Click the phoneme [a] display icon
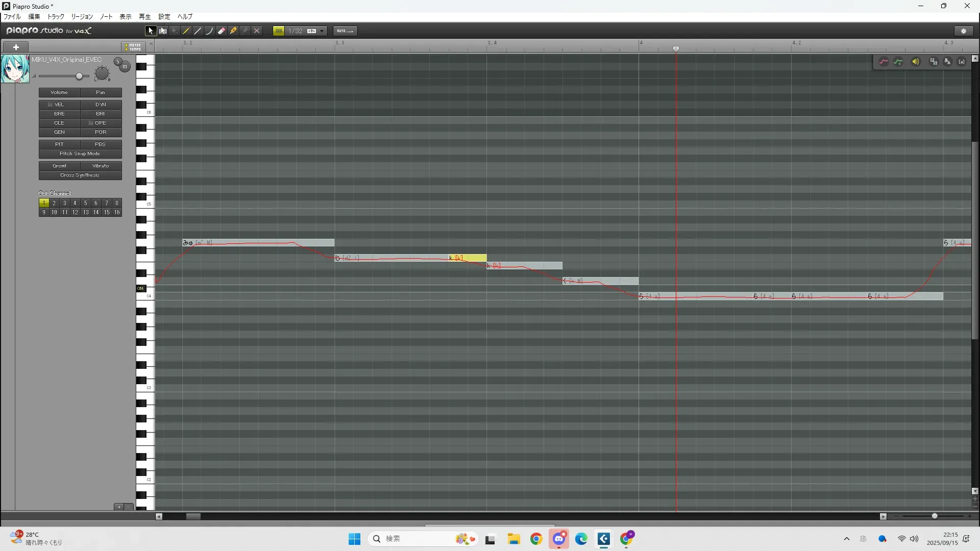 [x=962, y=62]
